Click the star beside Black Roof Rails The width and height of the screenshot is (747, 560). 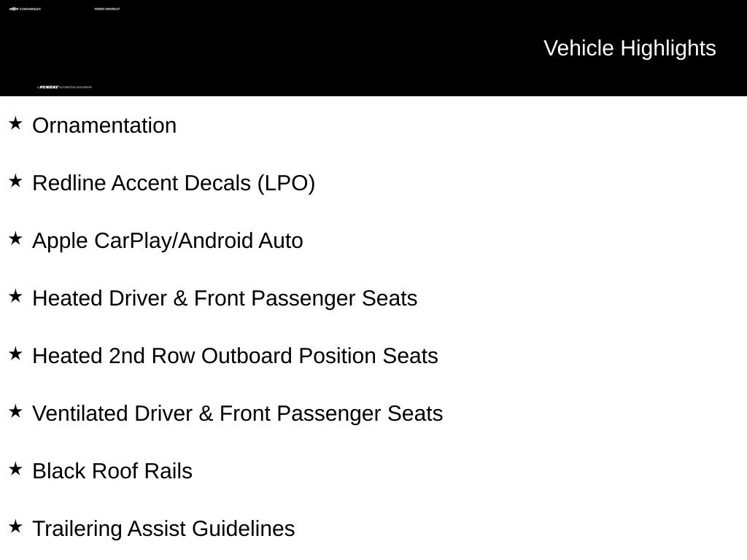(16, 469)
